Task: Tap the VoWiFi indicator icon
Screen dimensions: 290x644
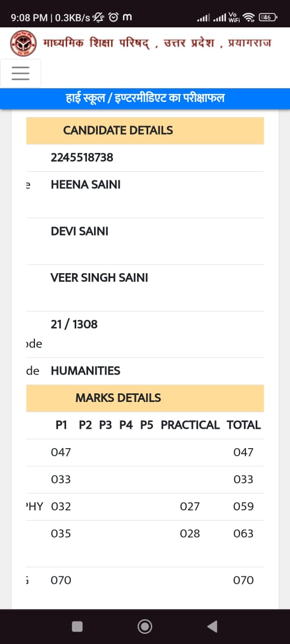Action: pos(234,18)
